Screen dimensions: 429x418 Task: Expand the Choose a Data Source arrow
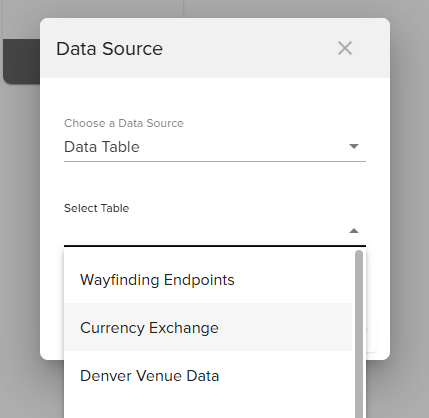click(354, 146)
